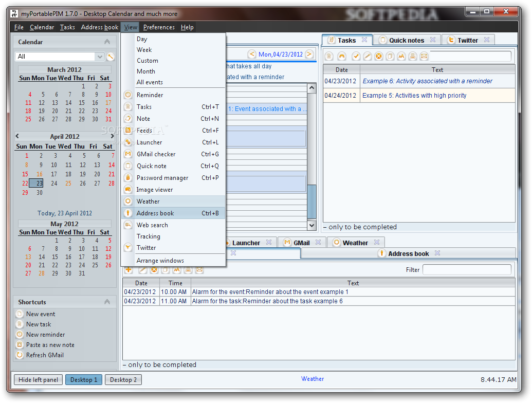532x403 pixels.
Task: Click the copy icon in Tasks toolbar
Action: click(390, 57)
